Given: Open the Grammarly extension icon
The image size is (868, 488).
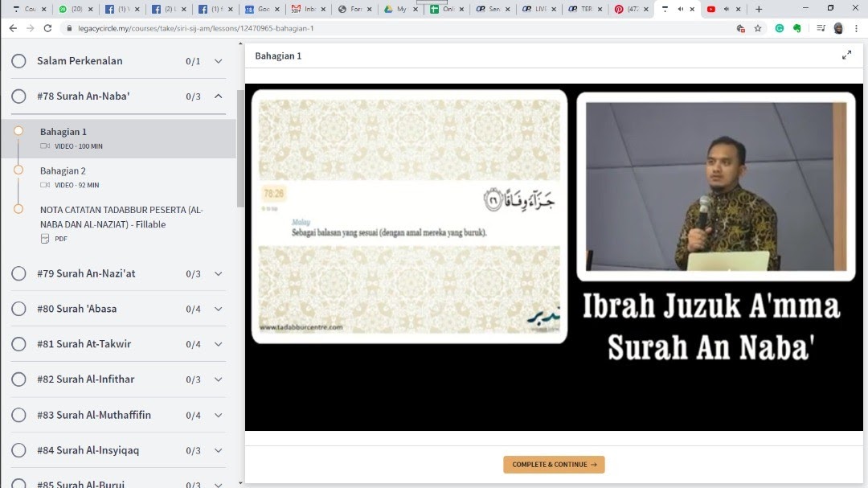Looking at the screenshot, I should point(780,28).
